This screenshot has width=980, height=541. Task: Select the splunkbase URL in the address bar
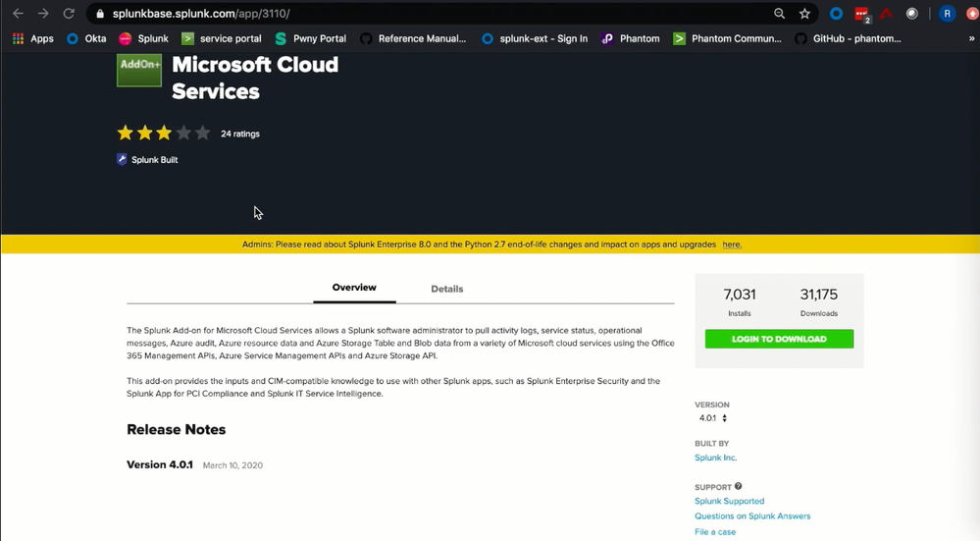[201, 14]
